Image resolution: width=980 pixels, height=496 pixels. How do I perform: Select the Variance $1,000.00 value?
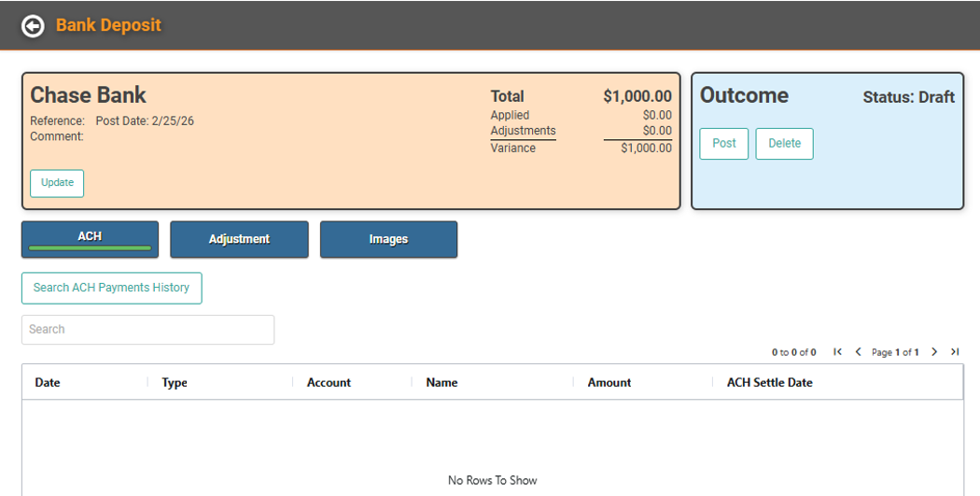point(646,149)
